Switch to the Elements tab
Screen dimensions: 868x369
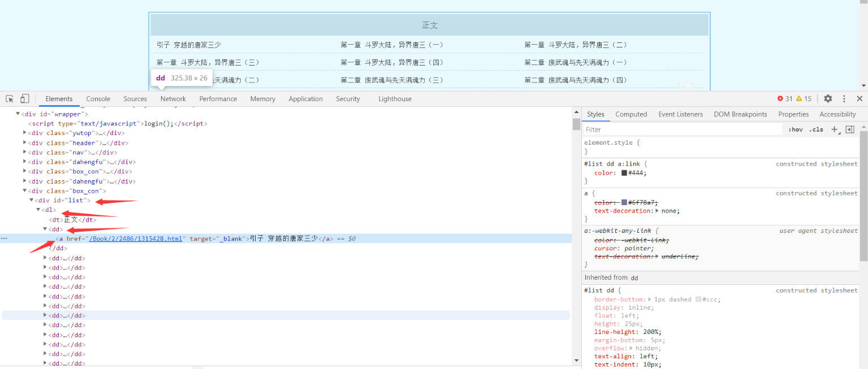pyautogui.click(x=59, y=99)
